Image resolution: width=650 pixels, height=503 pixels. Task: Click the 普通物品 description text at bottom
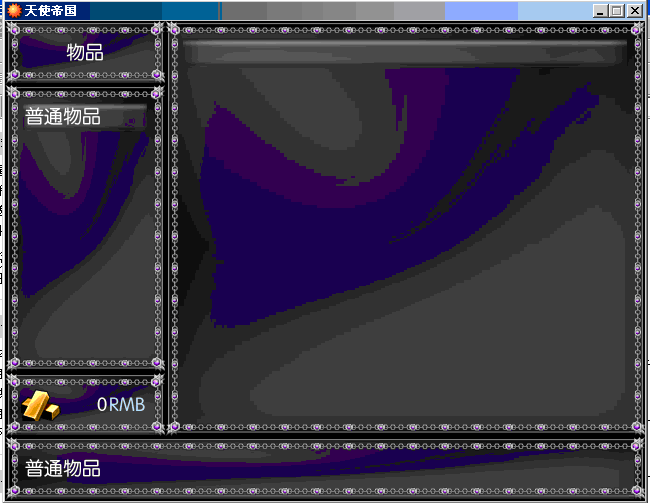point(63,469)
